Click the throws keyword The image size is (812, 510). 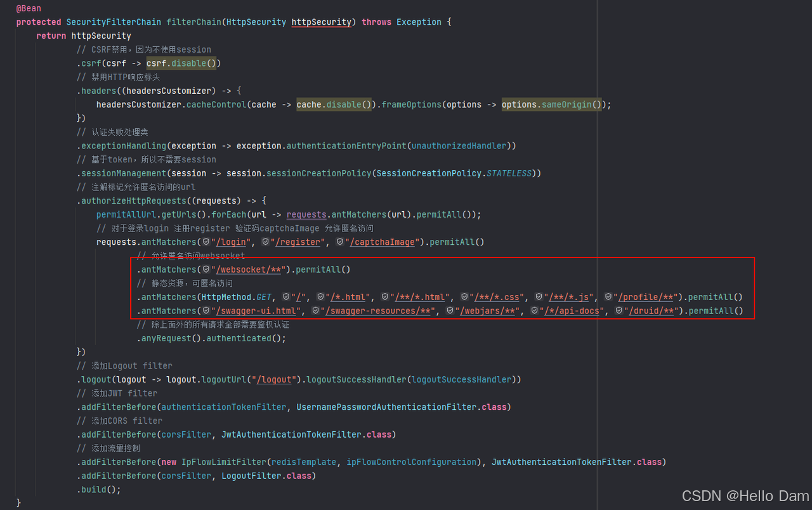click(377, 22)
